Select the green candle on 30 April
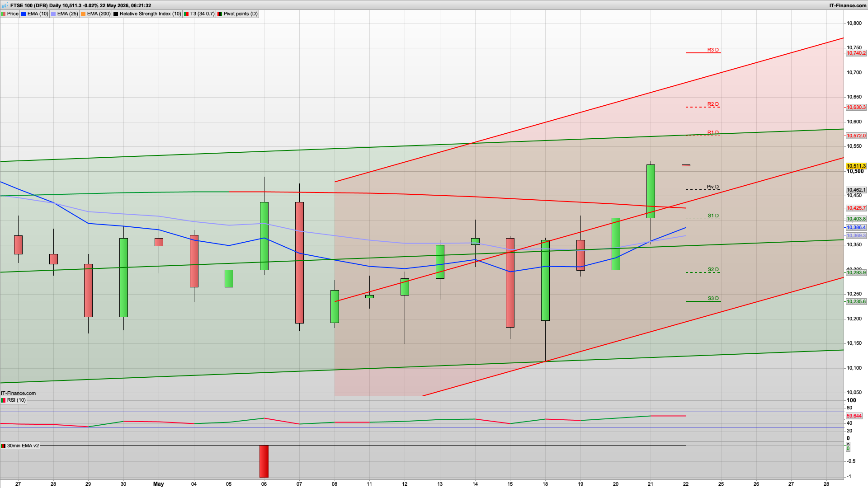Viewport: 868px width, 488px height. pyautogui.click(x=123, y=277)
